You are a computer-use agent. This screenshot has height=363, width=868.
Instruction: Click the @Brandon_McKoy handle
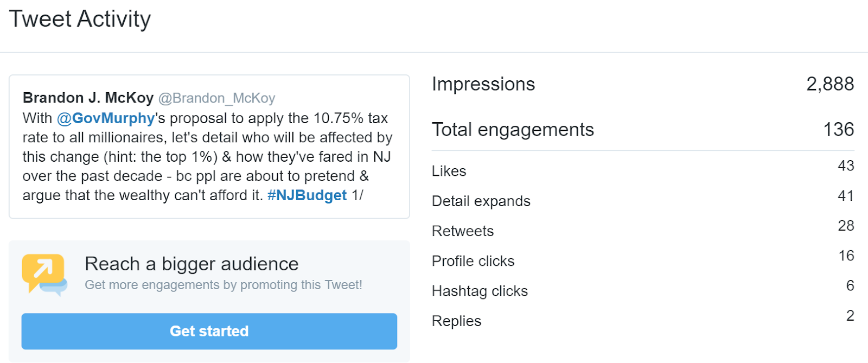(x=217, y=98)
